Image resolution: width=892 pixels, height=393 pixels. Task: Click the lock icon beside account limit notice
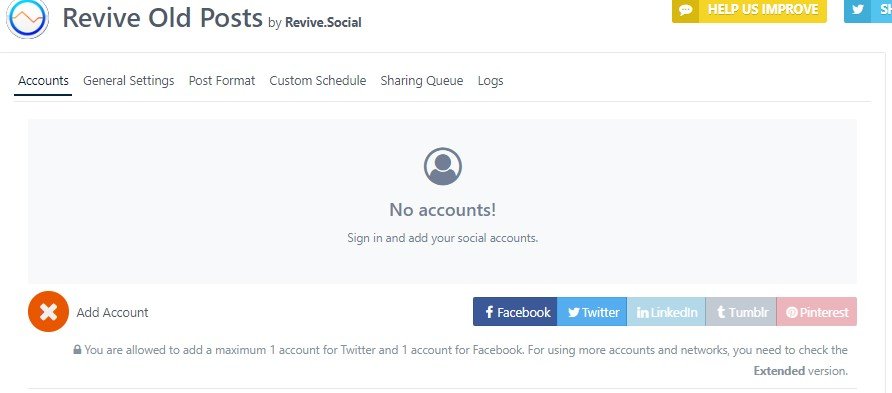click(x=77, y=350)
